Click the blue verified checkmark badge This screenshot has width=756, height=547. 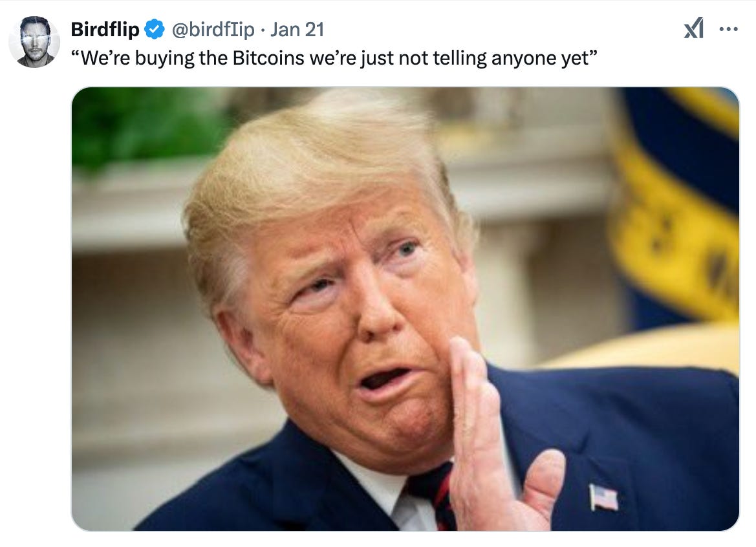pyautogui.click(x=155, y=29)
